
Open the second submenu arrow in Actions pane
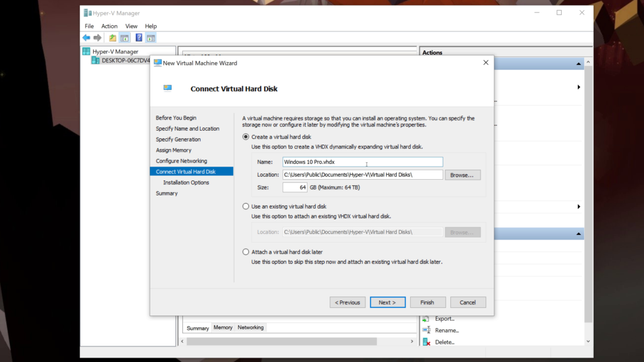point(579,206)
